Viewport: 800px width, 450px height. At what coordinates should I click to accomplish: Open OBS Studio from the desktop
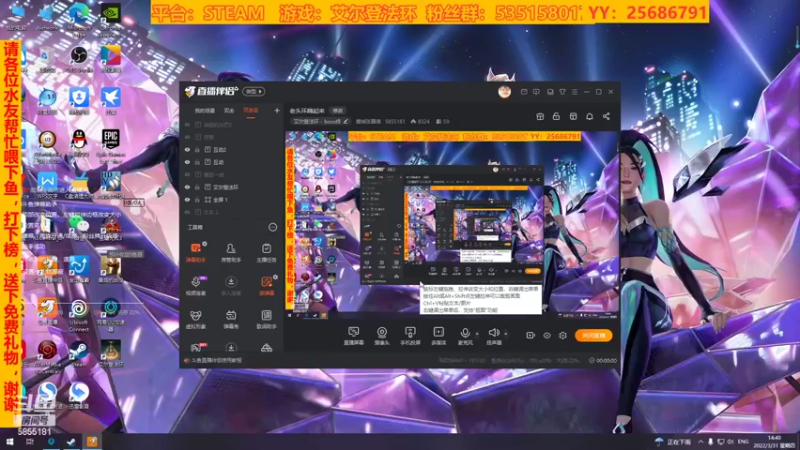click(x=79, y=60)
